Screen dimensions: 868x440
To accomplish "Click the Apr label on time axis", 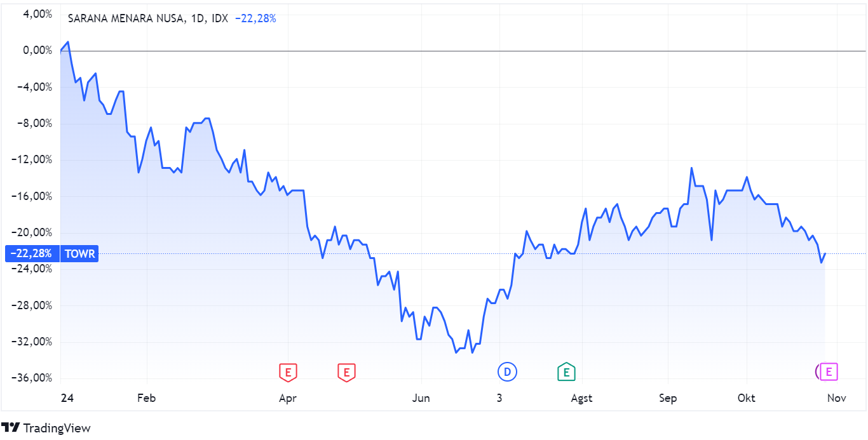I will pyautogui.click(x=288, y=398).
